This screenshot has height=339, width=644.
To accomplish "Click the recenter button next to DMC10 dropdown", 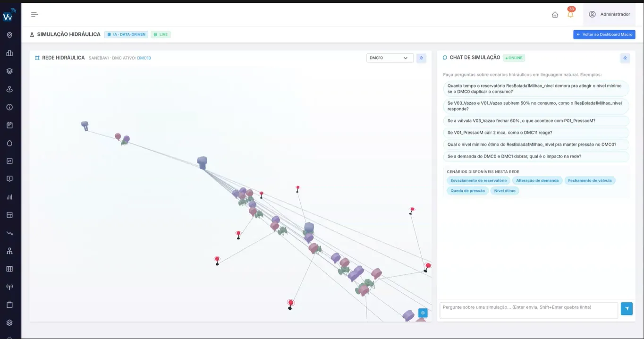I will pyautogui.click(x=421, y=58).
